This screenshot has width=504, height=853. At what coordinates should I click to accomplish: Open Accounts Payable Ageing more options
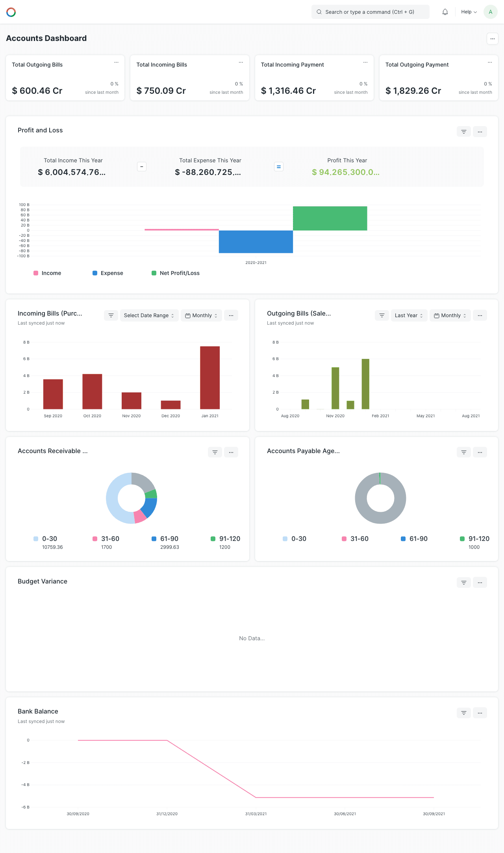[x=480, y=452]
